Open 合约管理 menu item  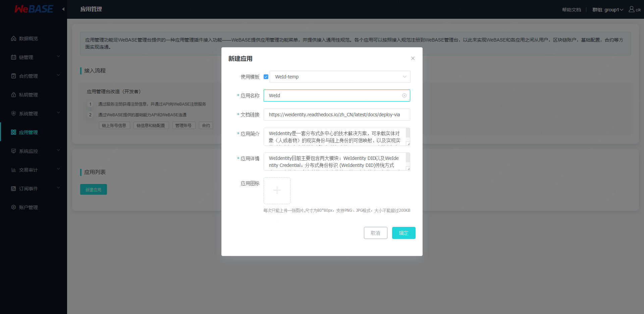pos(34,76)
